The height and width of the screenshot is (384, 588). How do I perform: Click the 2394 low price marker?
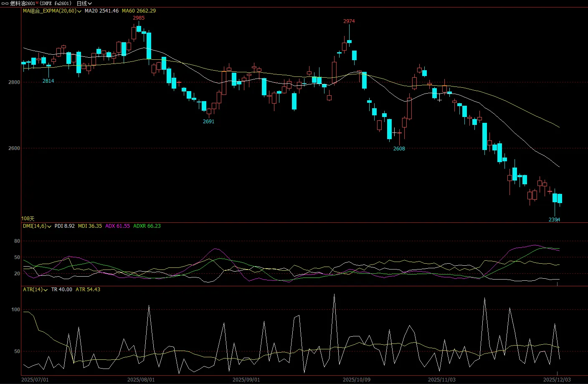[554, 220]
